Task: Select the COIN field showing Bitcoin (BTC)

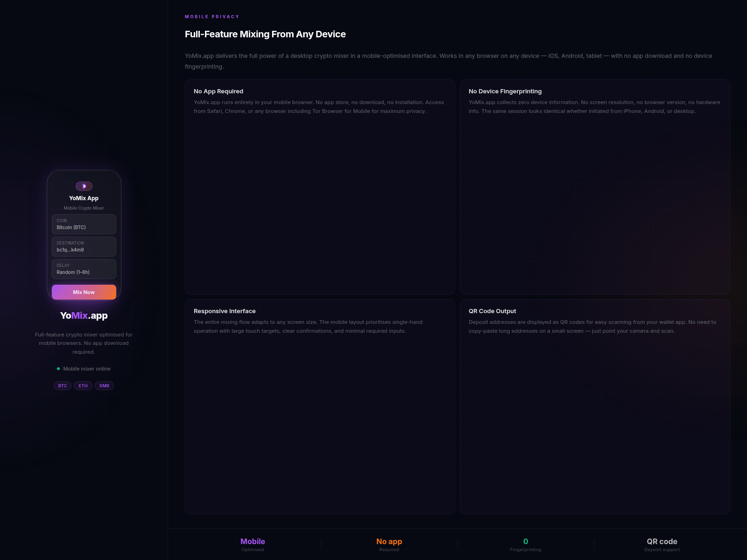Action: [x=84, y=224]
